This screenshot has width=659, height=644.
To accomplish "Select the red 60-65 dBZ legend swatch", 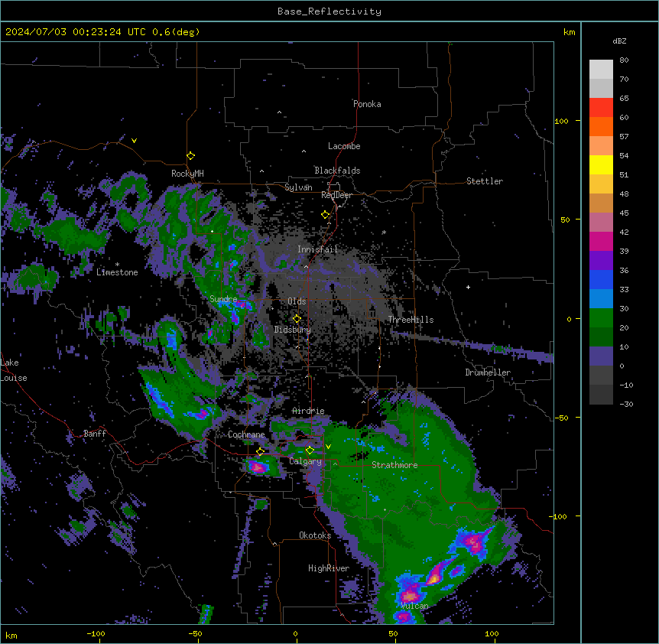I will click(601, 107).
